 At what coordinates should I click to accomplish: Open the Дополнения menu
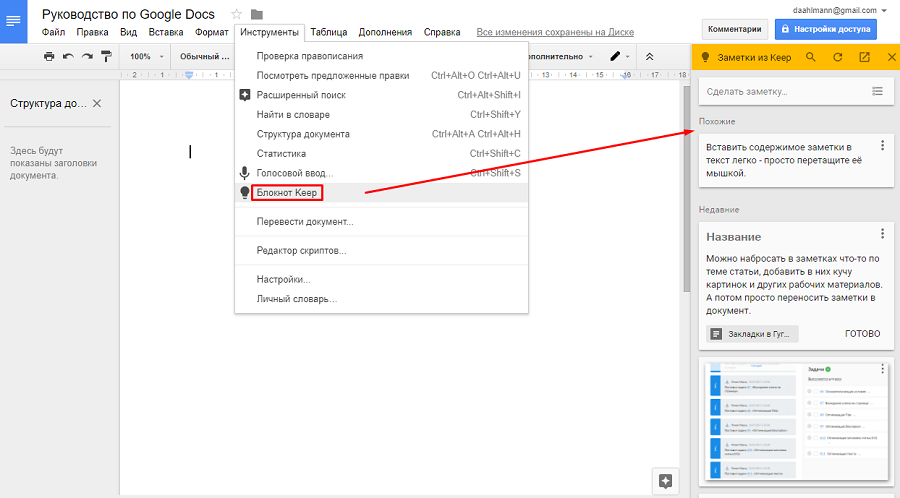click(385, 32)
